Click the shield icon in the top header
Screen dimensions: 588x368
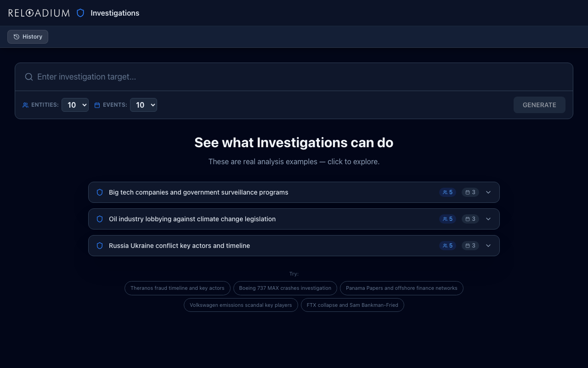point(80,13)
